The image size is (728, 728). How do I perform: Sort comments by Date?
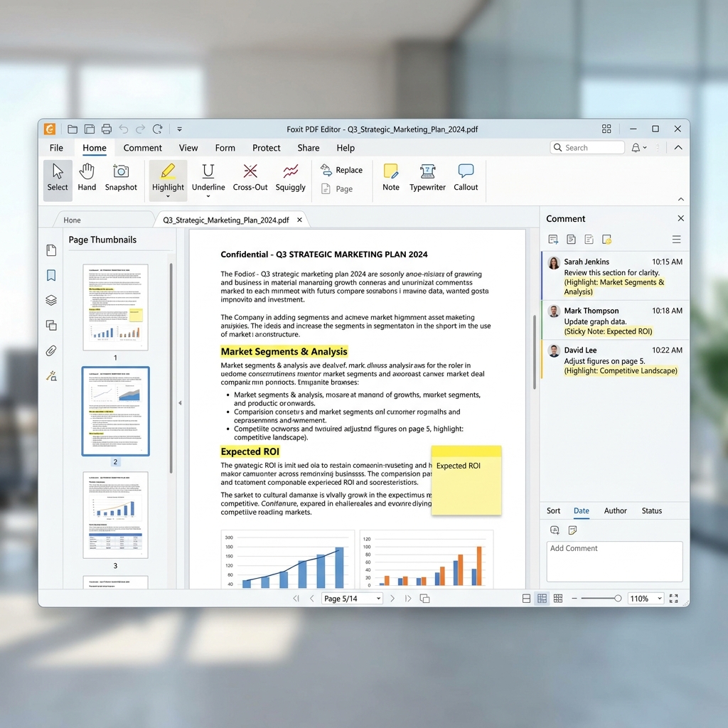pyautogui.click(x=582, y=510)
